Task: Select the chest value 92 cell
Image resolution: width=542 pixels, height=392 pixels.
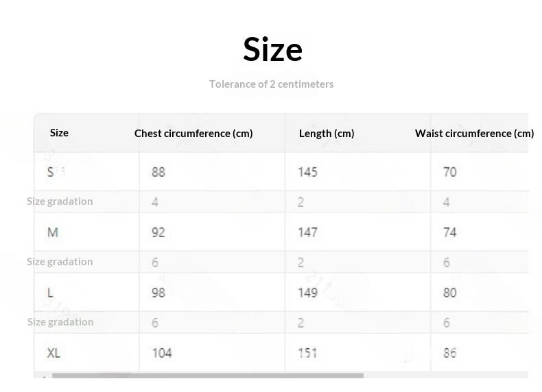Action: click(158, 232)
